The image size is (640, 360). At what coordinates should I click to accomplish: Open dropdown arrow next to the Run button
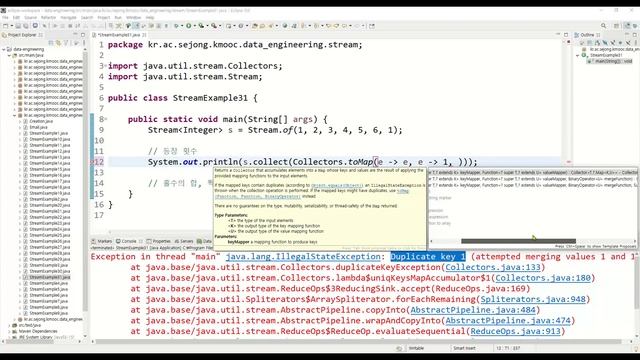(x=194, y=26)
